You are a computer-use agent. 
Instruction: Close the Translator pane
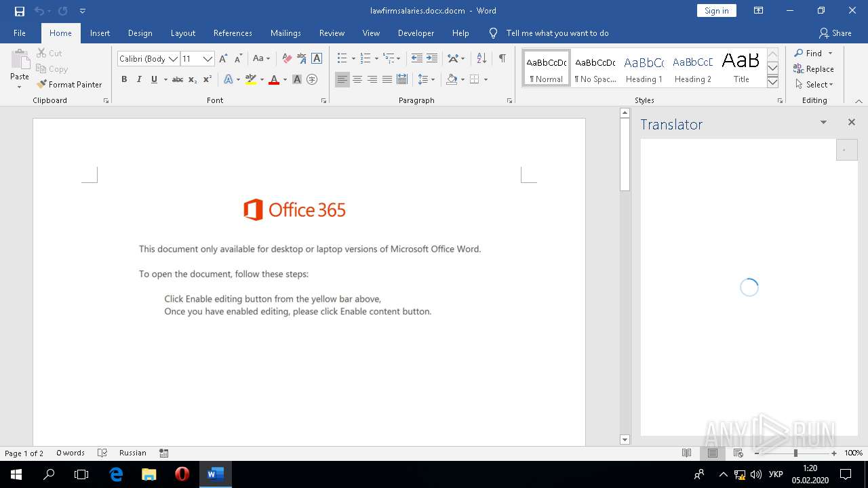[852, 123]
